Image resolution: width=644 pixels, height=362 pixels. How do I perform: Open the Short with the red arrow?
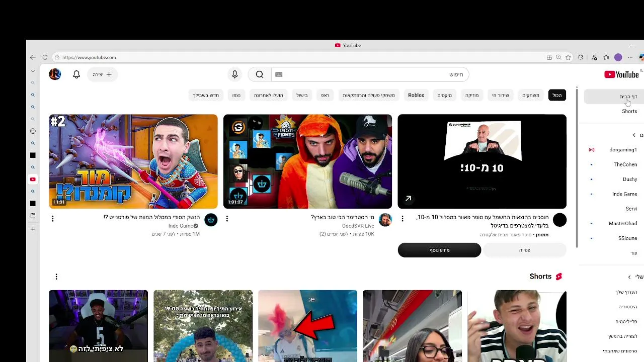[307, 326]
